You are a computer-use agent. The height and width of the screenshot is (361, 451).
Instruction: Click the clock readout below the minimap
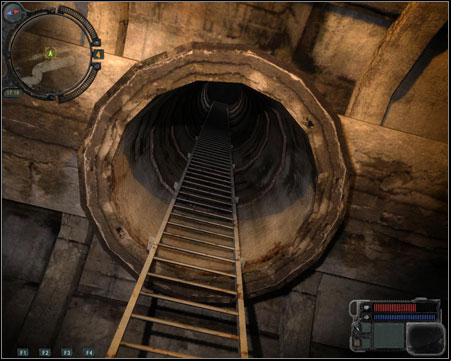[x=13, y=92]
